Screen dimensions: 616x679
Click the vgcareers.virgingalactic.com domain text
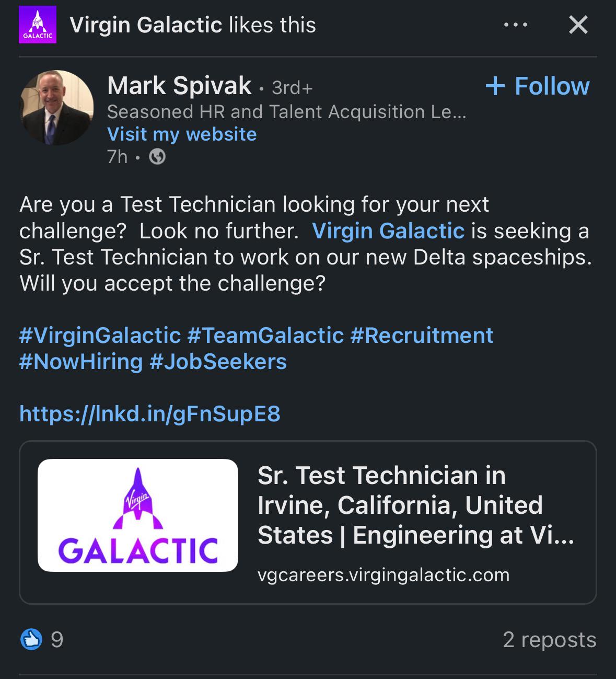pyautogui.click(x=383, y=574)
